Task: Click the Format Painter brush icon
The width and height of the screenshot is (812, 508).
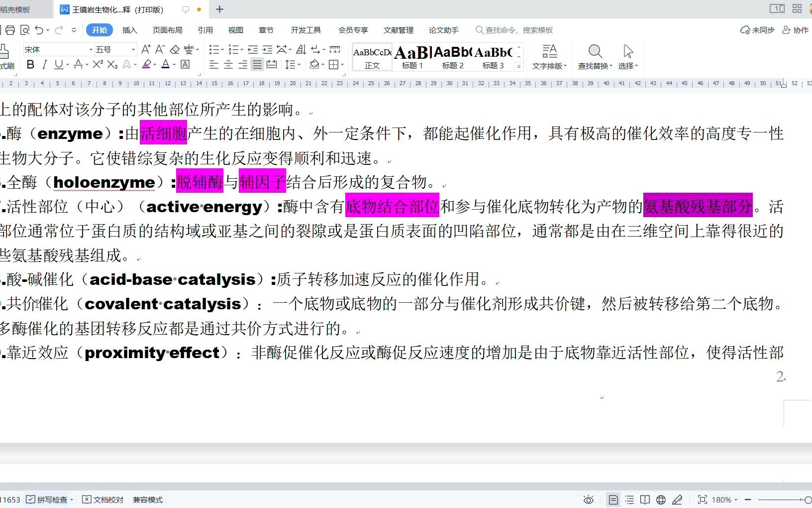Action: 5,57
